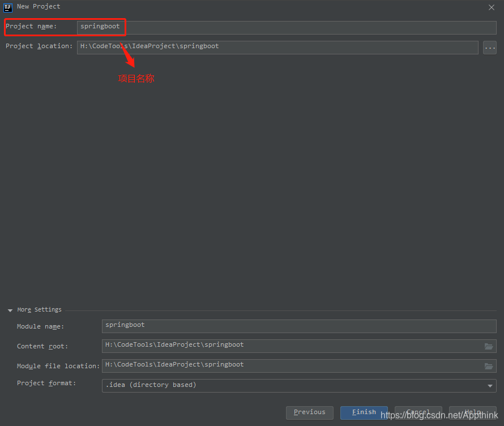Image resolution: width=504 pixels, height=426 pixels.
Task: Click the Previous button
Action: pos(309,412)
